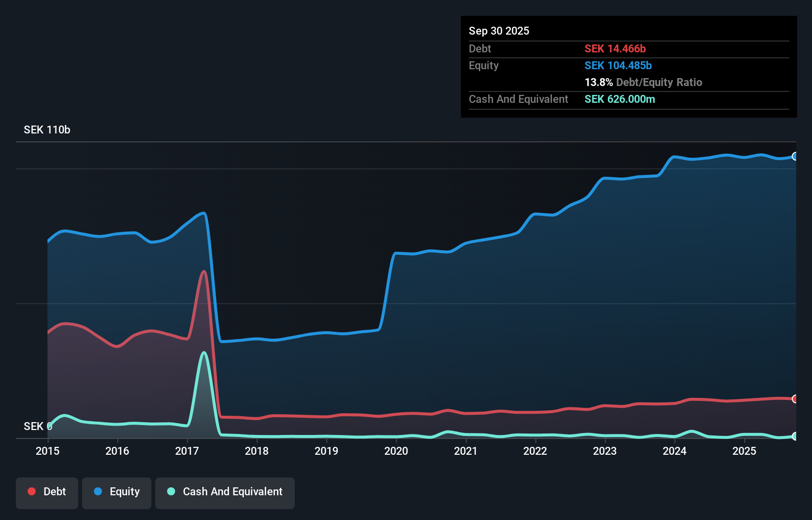Image resolution: width=812 pixels, height=520 pixels.
Task: Click the 2022 x-axis label
Action: [x=535, y=451]
